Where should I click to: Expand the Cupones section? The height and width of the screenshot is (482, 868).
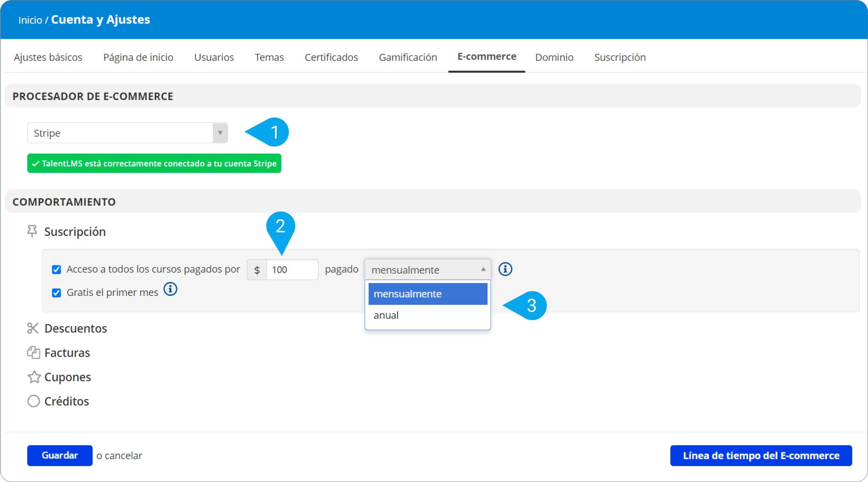(67, 377)
